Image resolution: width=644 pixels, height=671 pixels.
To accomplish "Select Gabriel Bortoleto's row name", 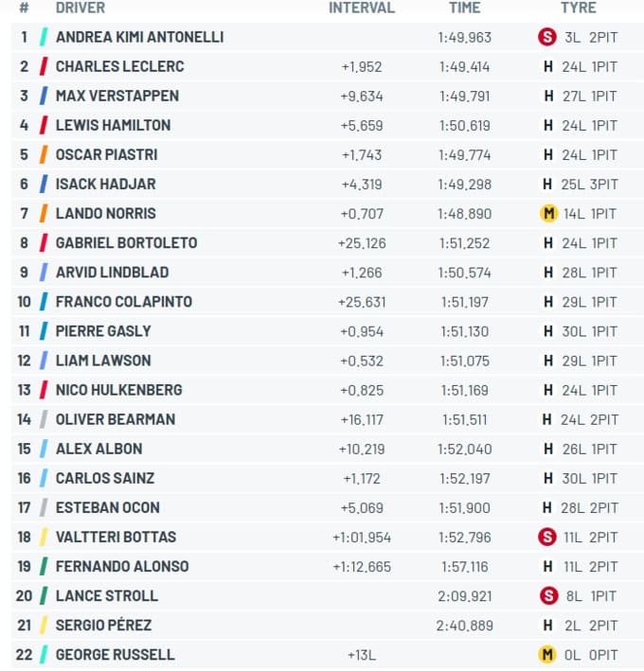I will point(126,243).
